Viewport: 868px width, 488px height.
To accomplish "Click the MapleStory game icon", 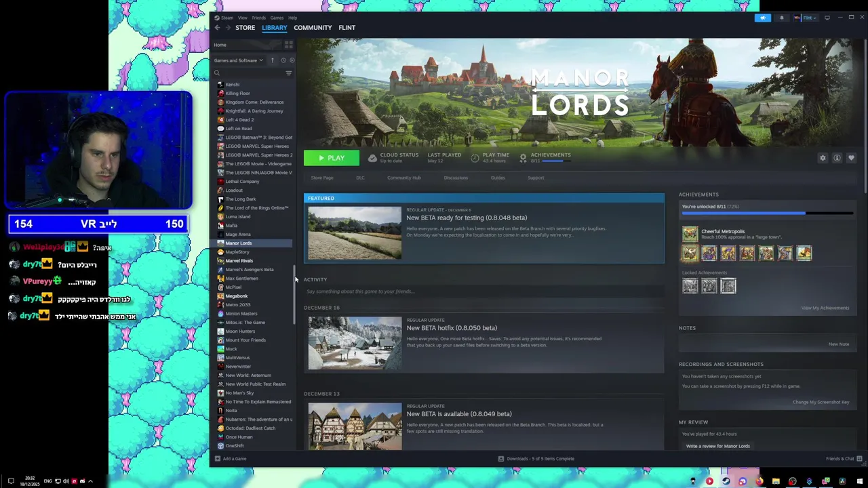I will (220, 252).
